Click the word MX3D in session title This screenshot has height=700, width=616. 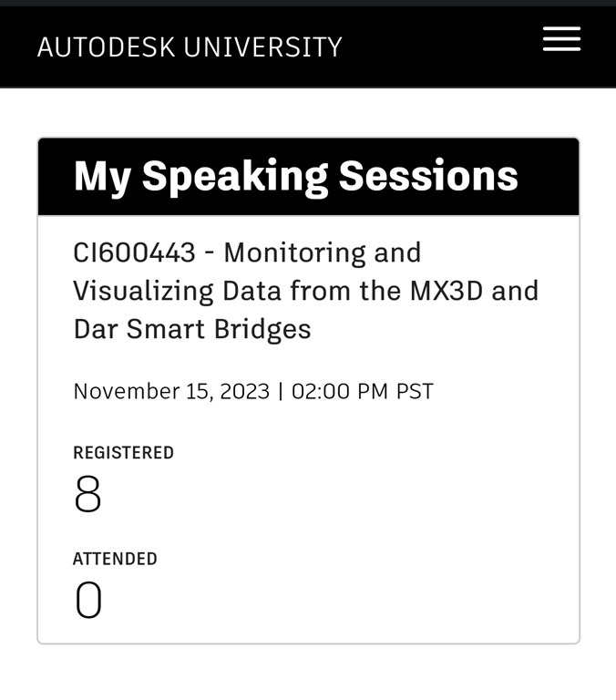tap(436, 291)
